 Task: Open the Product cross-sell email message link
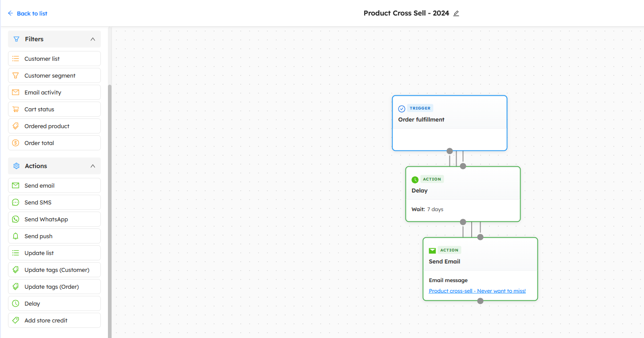(477, 291)
